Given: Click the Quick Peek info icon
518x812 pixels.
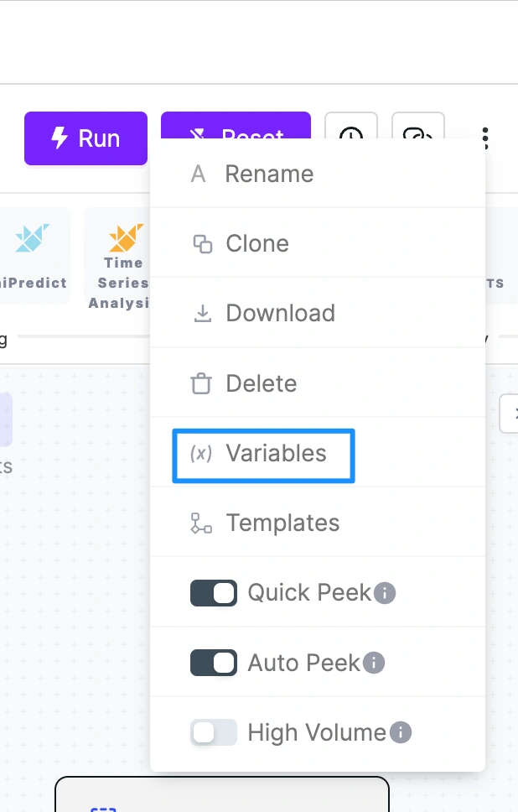Looking at the screenshot, I should (x=385, y=593).
